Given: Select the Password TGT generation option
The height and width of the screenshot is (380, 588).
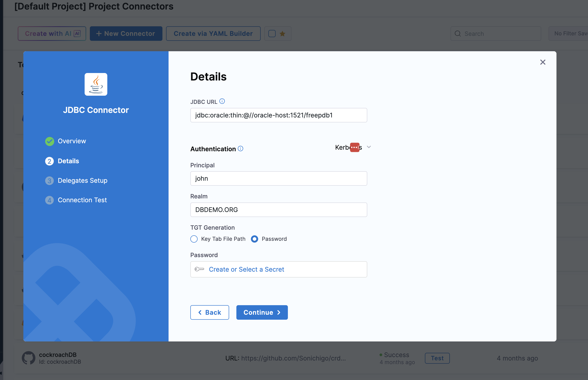Looking at the screenshot, I should click(x=255, y=239).
